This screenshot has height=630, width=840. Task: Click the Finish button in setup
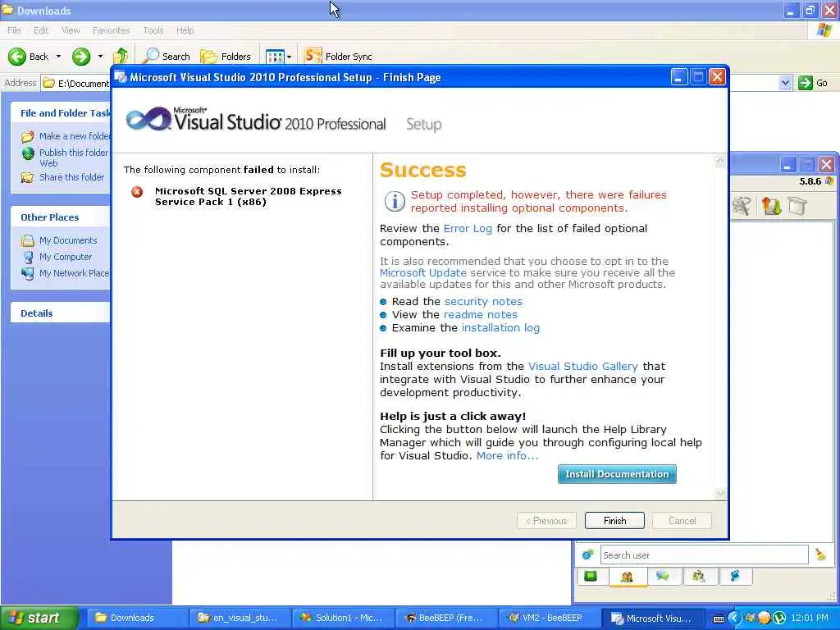614,520
